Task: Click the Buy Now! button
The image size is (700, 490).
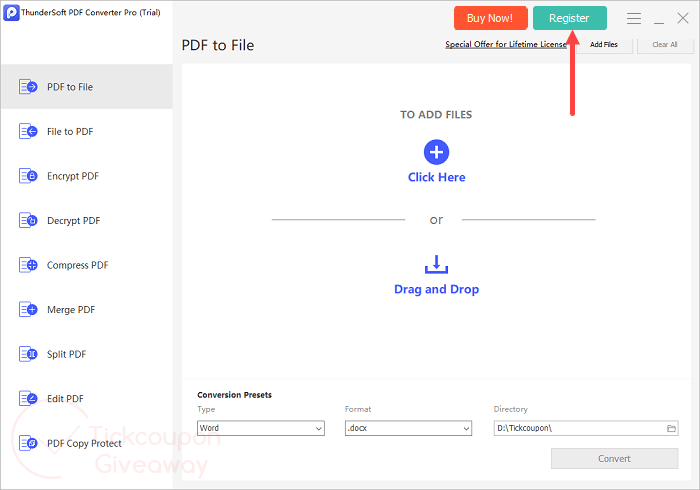Action: 490,18
